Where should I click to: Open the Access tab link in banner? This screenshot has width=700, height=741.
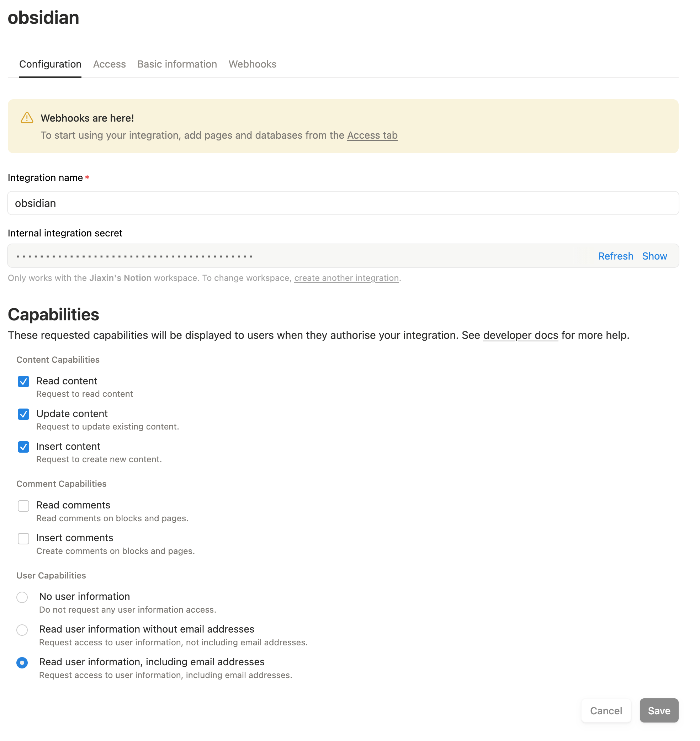372,135
